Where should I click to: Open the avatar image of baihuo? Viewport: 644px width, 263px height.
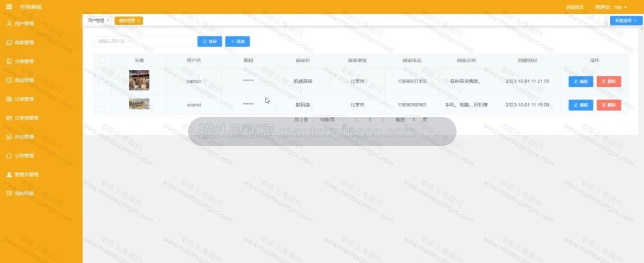point(139,80)
